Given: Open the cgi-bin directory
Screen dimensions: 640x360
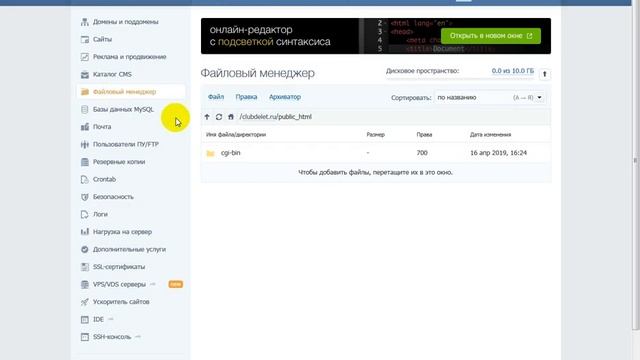Looking at the screenshot, I should (231, 153).
